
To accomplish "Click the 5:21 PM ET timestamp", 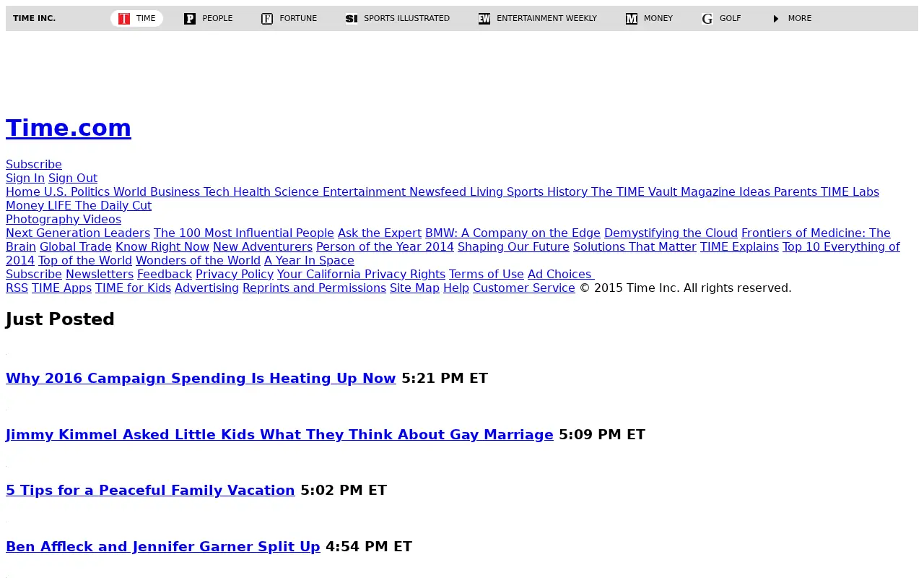I will click(x=445, y=379).
